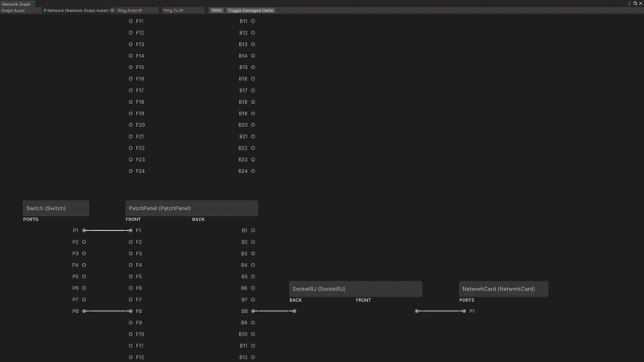Click the NetworkCard P1 port connector
This screenshot has height=362, width=644.
pyautogui.click(x=464, y=311)
